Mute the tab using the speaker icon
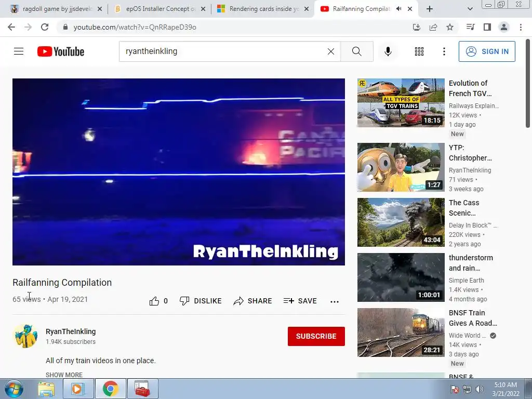 [x=399, y=9]
